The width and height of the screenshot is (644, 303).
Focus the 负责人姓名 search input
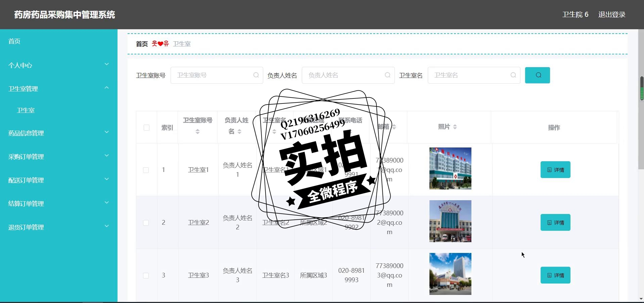pos(348,75)
